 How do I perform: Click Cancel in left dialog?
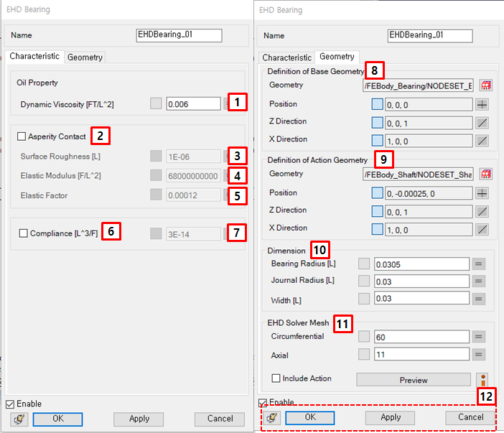(220, 419)
